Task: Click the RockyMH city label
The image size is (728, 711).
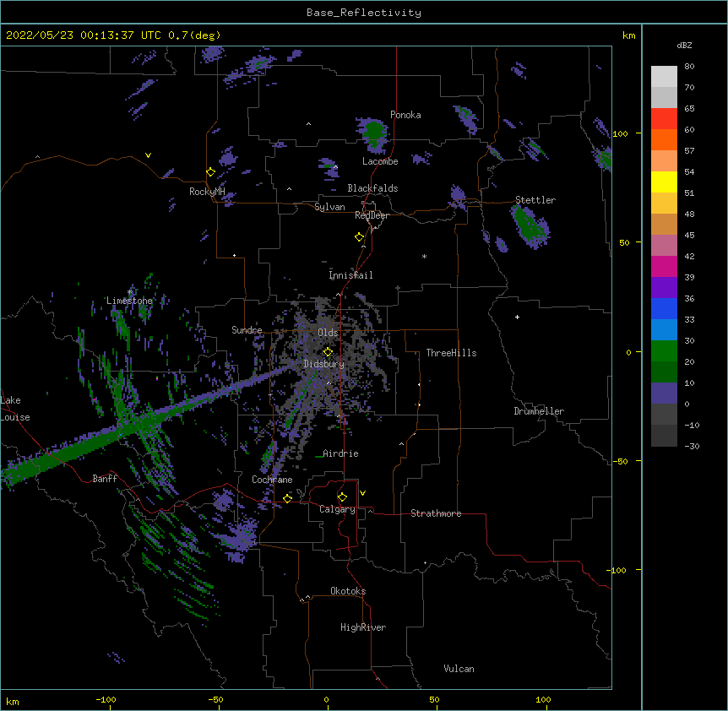Action: click(x=207, y=192)
